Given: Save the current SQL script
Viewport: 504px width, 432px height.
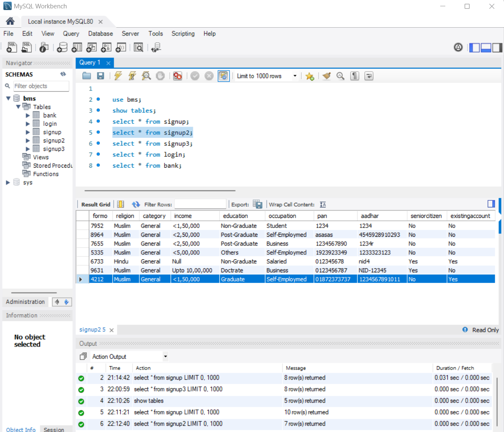Looking at the screenshot, I should click(100, 76).
